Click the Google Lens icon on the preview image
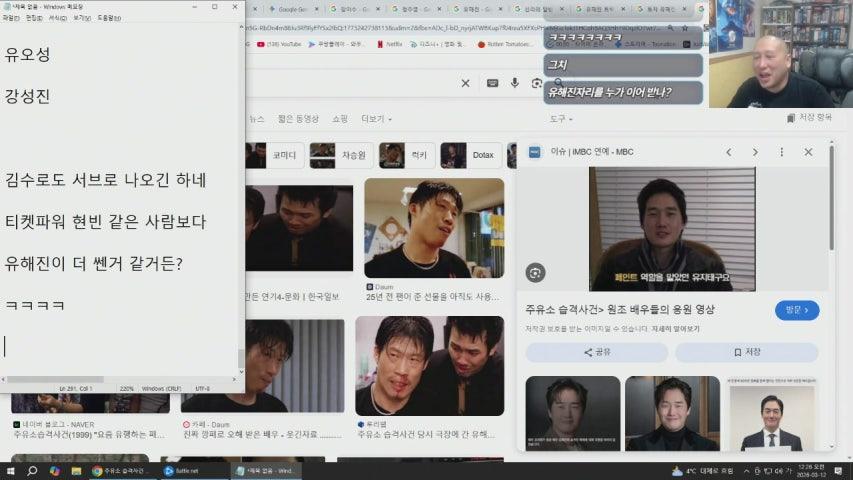Image resolution: width=853 pixels, height=480 pixels. click(x=535, y=272)
